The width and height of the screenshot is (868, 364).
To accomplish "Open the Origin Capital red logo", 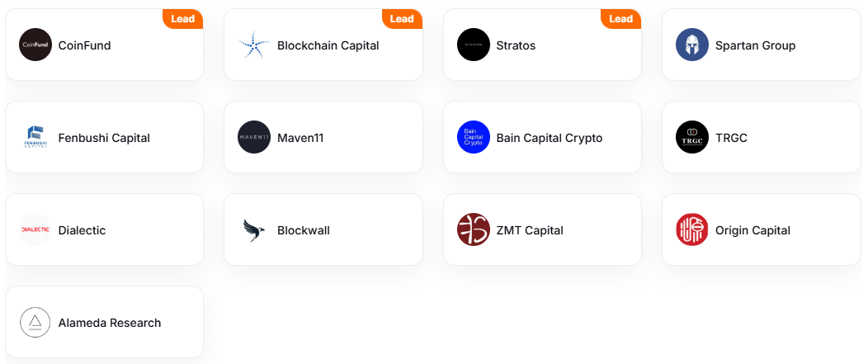I will click(692, 229).
